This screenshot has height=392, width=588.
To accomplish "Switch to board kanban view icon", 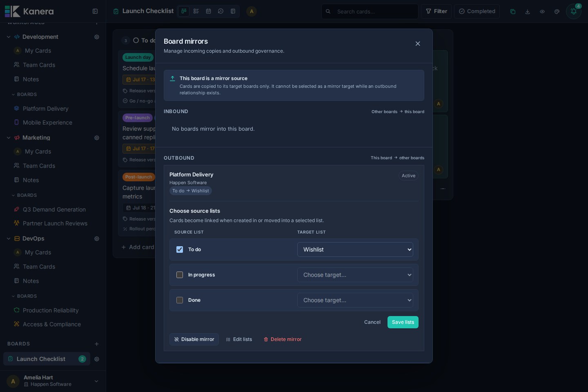I will click(184, 11).
